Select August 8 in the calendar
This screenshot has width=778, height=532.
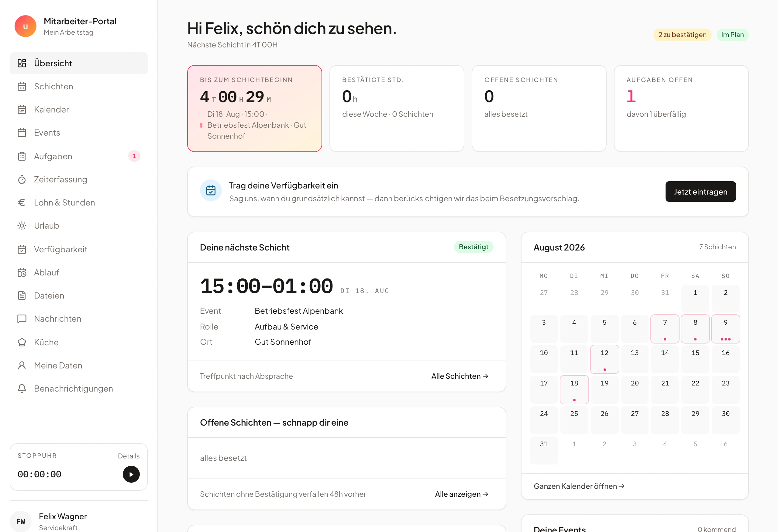click(695, 329)
